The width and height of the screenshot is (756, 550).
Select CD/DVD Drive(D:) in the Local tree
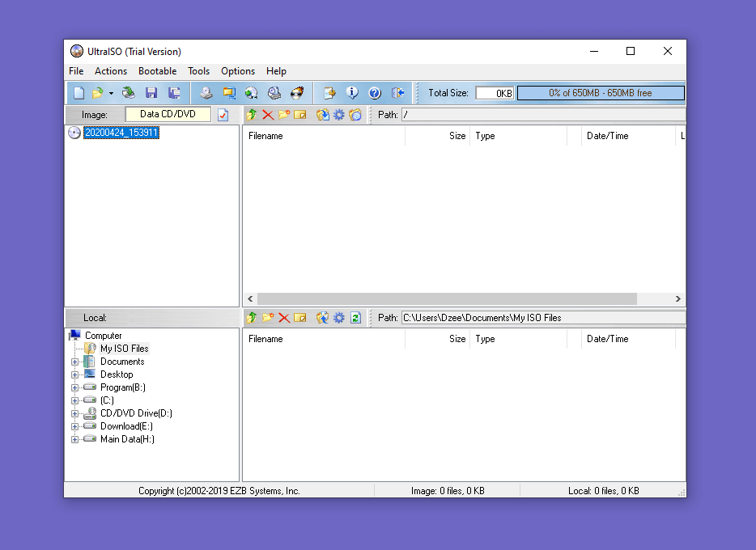(x=136, y=413)
